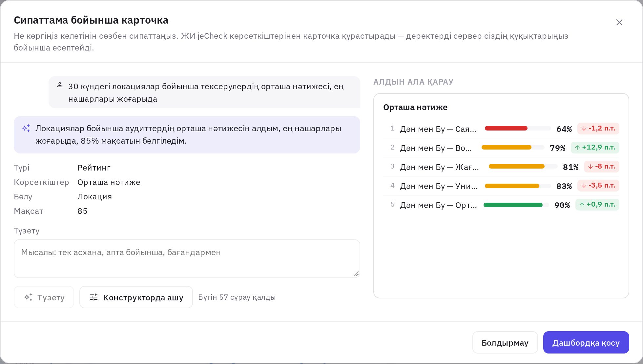
Task: Click the up arrow in +12,9 п.т. badge
Action: click(x=577, y=148)
